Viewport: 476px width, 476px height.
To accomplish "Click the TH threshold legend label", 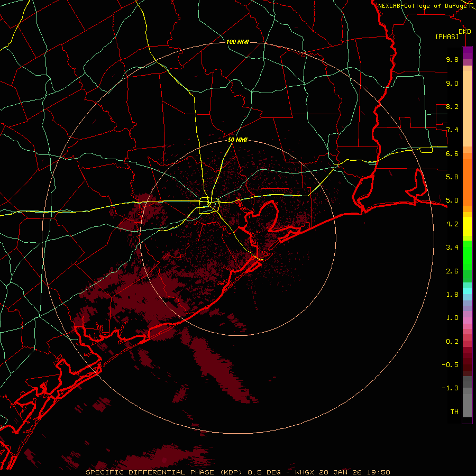I will pos(454,412).
